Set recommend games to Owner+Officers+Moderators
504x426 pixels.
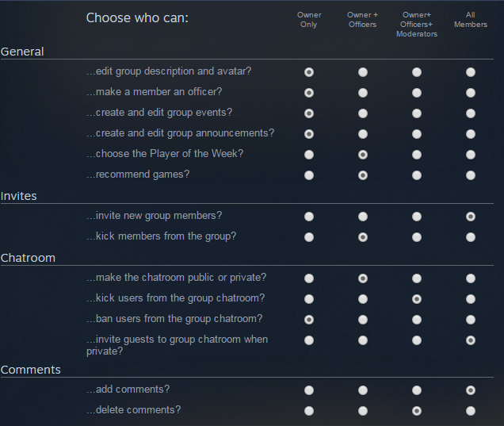tap(417, 175)
